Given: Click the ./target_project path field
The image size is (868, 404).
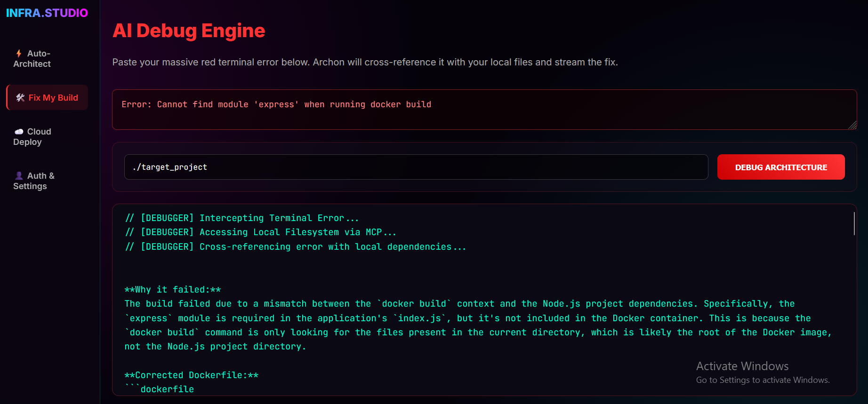Looking at the screenshot, I should click(x=416, y=167).
